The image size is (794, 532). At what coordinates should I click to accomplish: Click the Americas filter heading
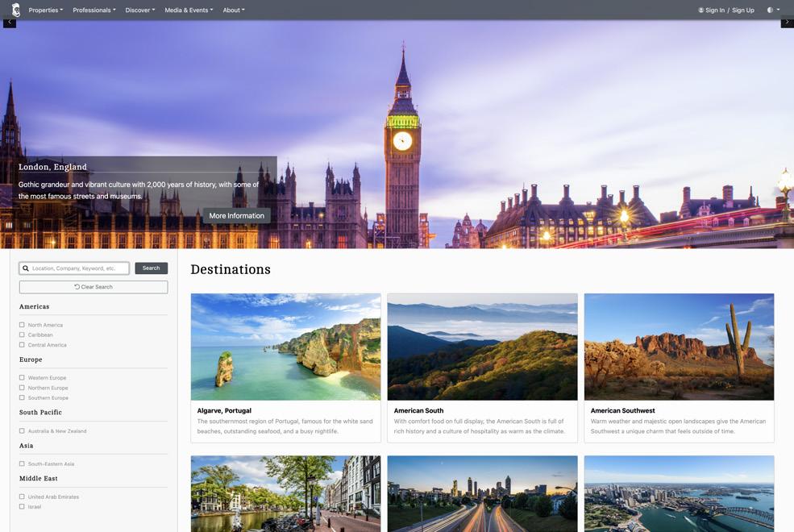34,307
